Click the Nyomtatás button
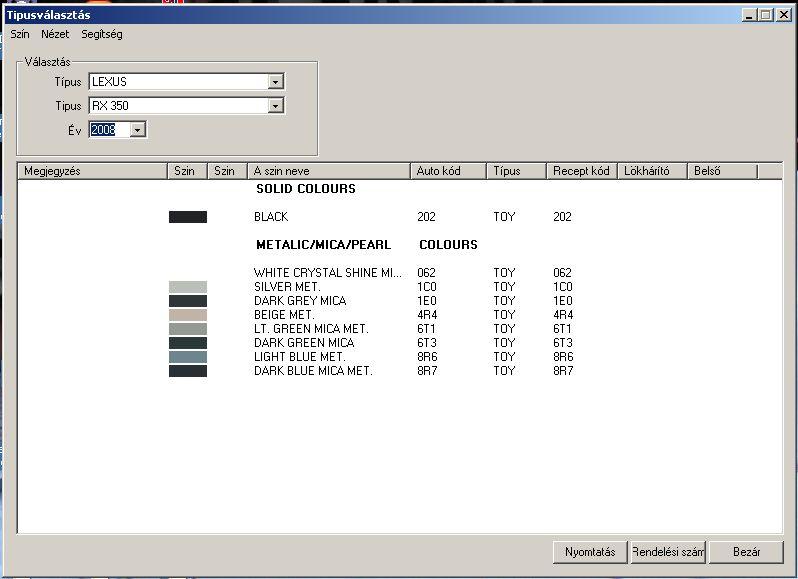The width and height of the screenshot is (798, 579). point(590,552)
